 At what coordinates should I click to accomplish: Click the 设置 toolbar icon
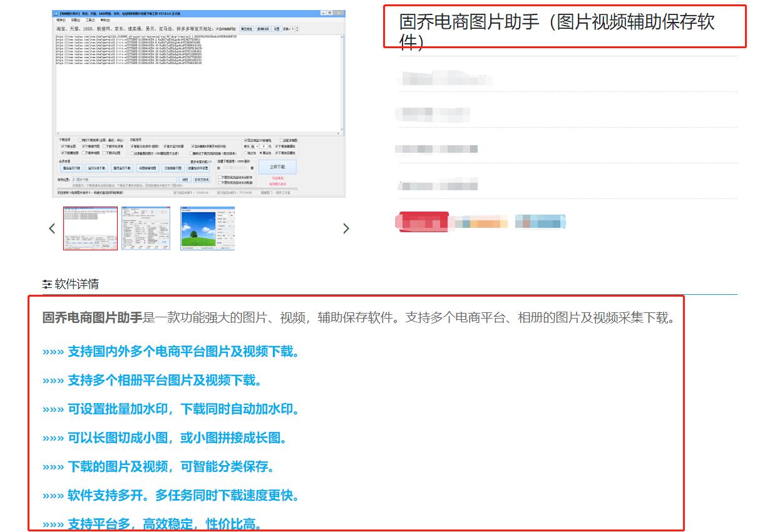click(275, 28)
